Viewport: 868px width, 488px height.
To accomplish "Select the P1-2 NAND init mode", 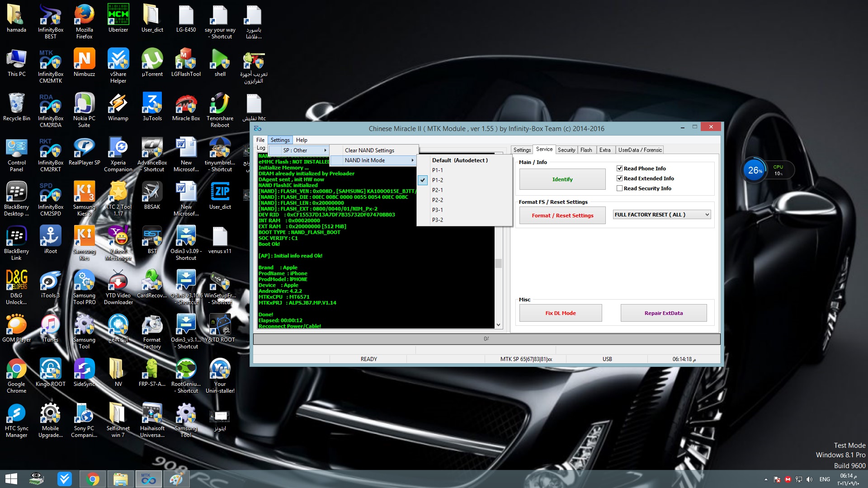I will (464, 180).
